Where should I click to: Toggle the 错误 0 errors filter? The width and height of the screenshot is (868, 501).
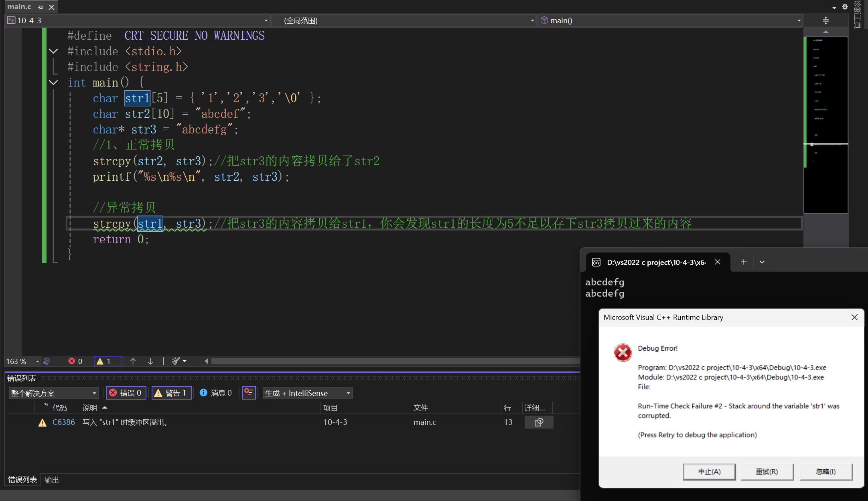pyautogui.click(x=126, y=393)
